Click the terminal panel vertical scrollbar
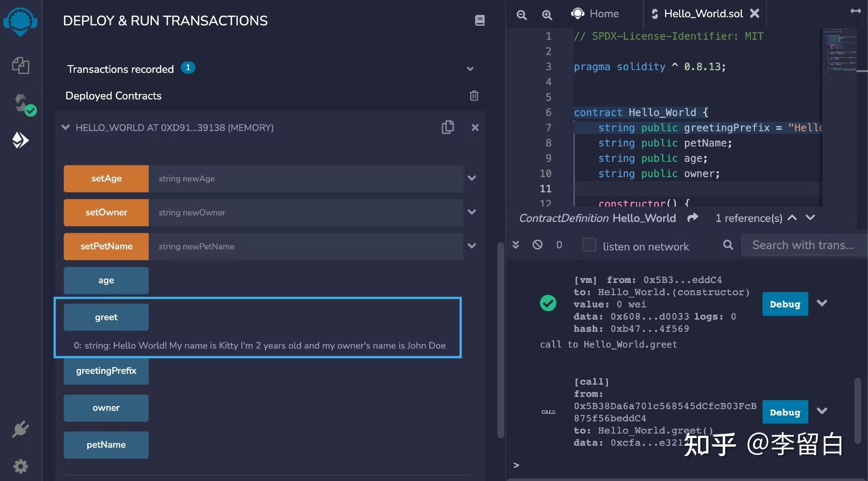 pyautogui.click(x=857, y=411)
